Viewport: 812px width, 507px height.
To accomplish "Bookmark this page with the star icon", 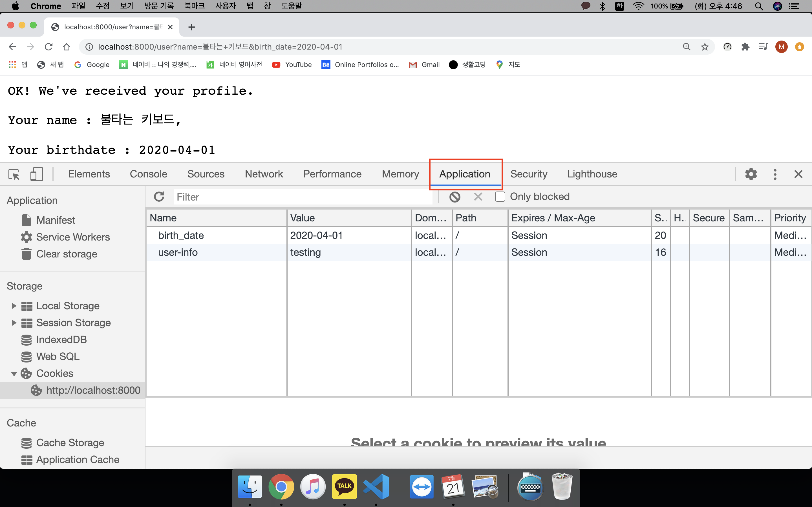I will 705,47.
